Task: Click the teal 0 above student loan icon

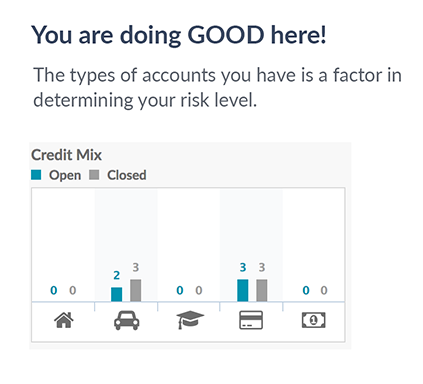Action: click(x=180, y=290)
